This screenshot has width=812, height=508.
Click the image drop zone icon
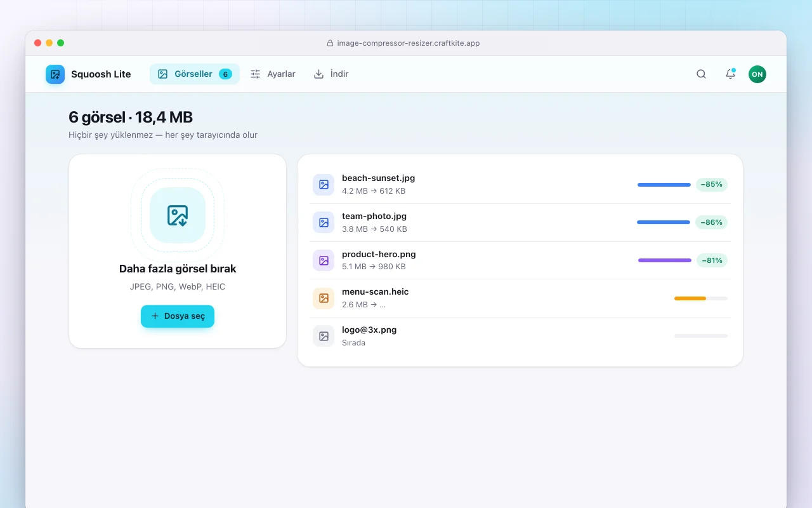[x=178, y=215]
